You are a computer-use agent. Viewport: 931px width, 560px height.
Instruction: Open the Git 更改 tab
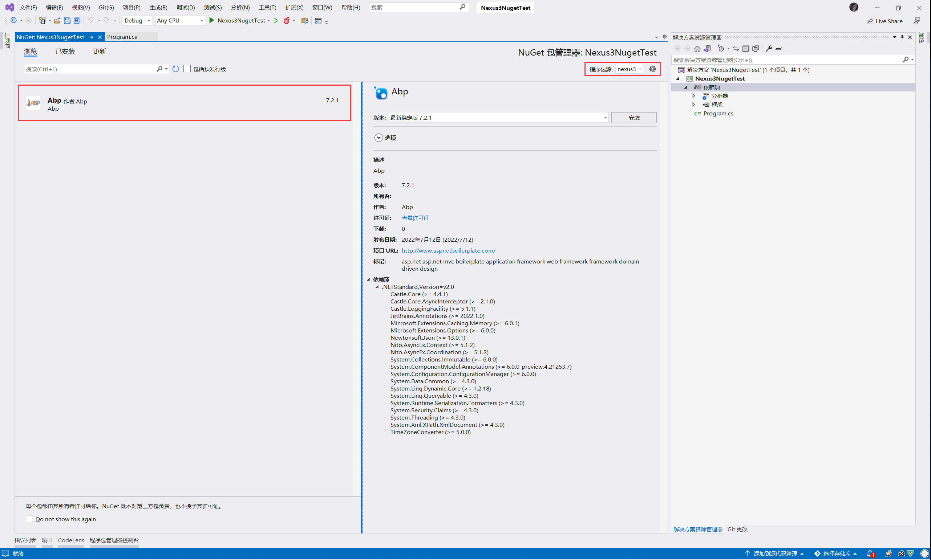pos(737,529)
